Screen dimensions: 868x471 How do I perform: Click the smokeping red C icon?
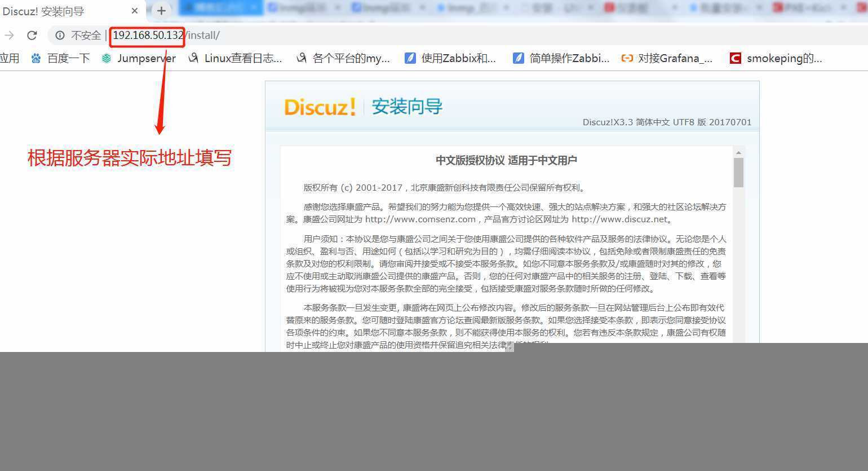[735, 58]
